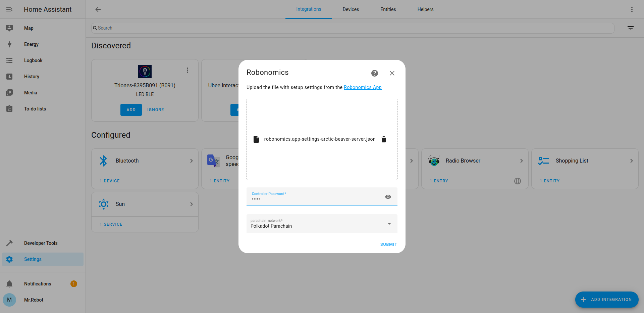644x313 pixels.
Task: Click the Google Translate icon
Action: [214, 161]
